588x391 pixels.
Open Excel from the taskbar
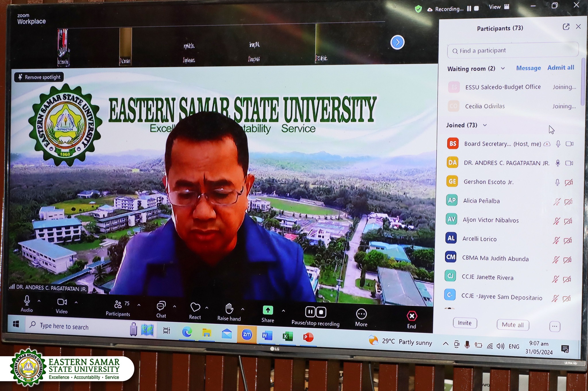[x=287, y=336]
